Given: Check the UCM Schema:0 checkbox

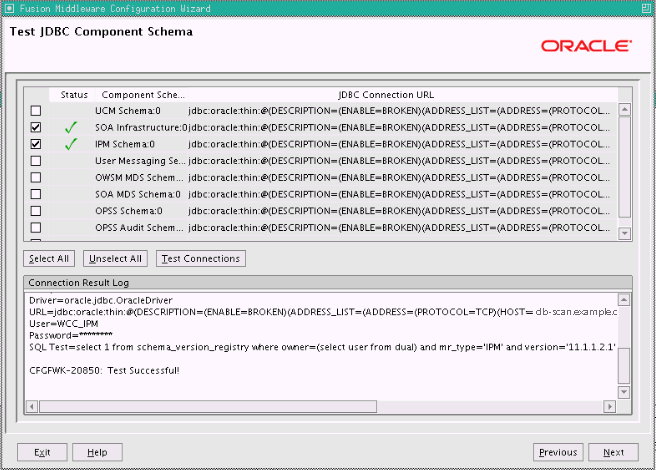Looking at the screenshot, I should [36, 110].
